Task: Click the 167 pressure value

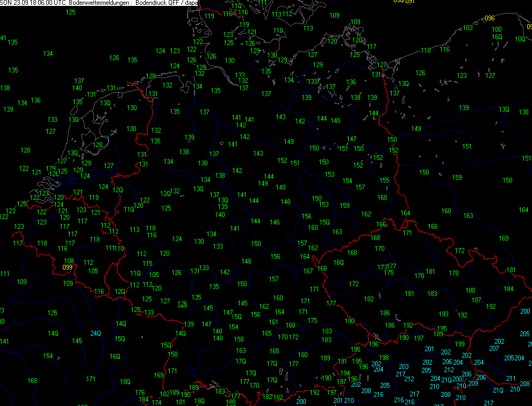Action: tap(308, 271)
